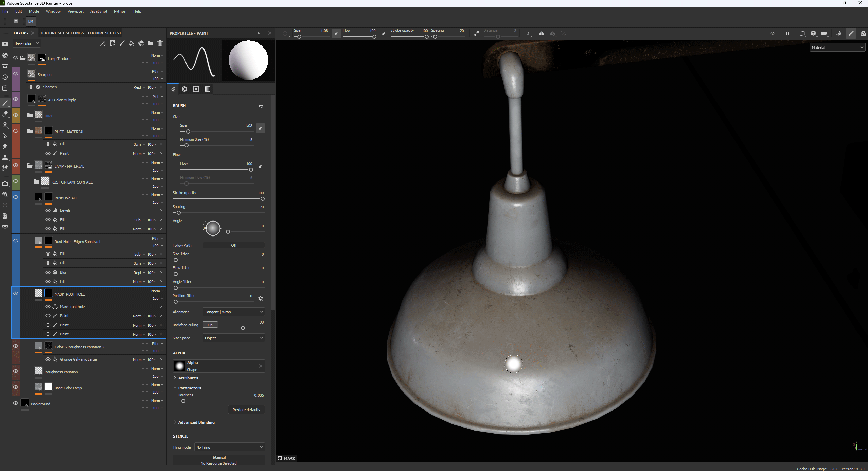Click the Follow Path Off button
The width and height of the screenshot is (868, 471).
coord(234,245)
